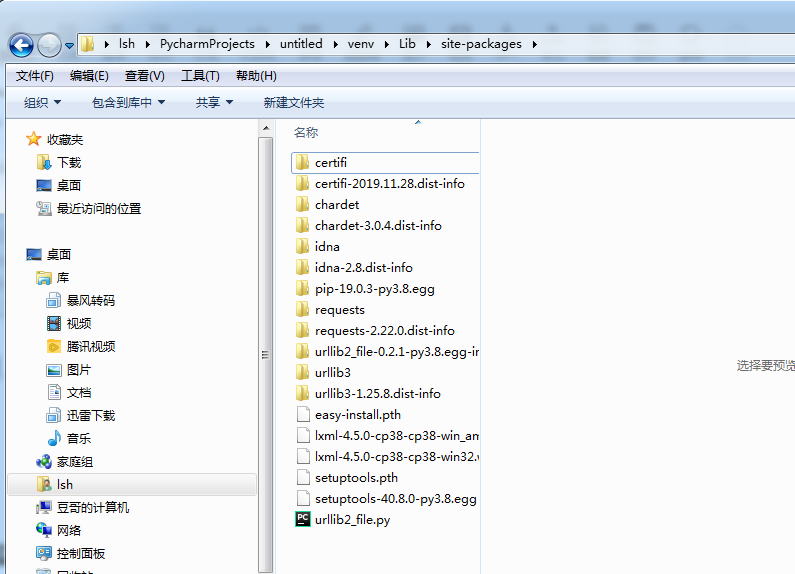Screen dimensions: 795x574
Task: Expand arrow after Lib breadcrumb
Action: [428, 45]
